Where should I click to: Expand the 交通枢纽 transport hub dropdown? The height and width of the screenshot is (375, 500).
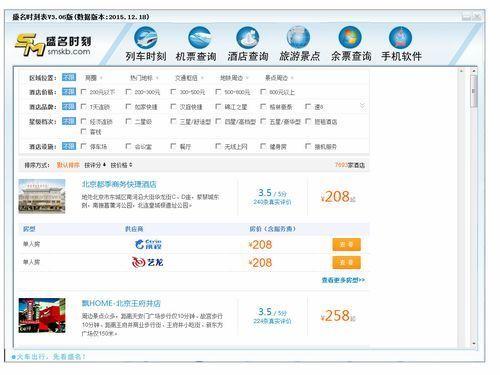(189, 78)
